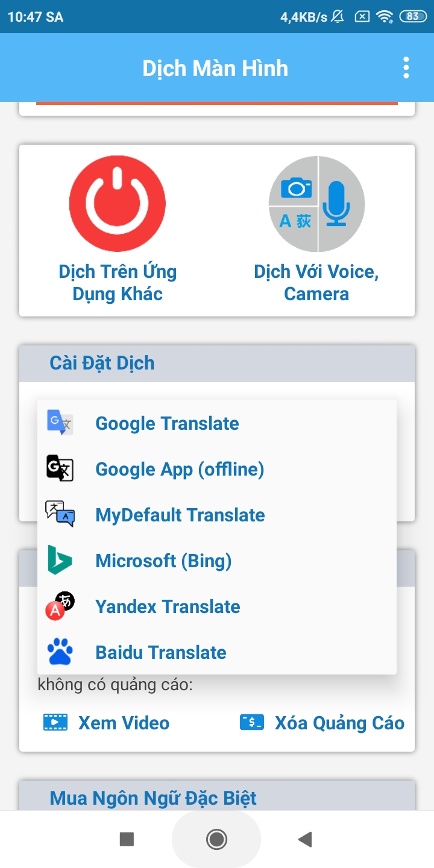
Task: Tap the Baidu paw icon
Action: click(x=60, y=652)
